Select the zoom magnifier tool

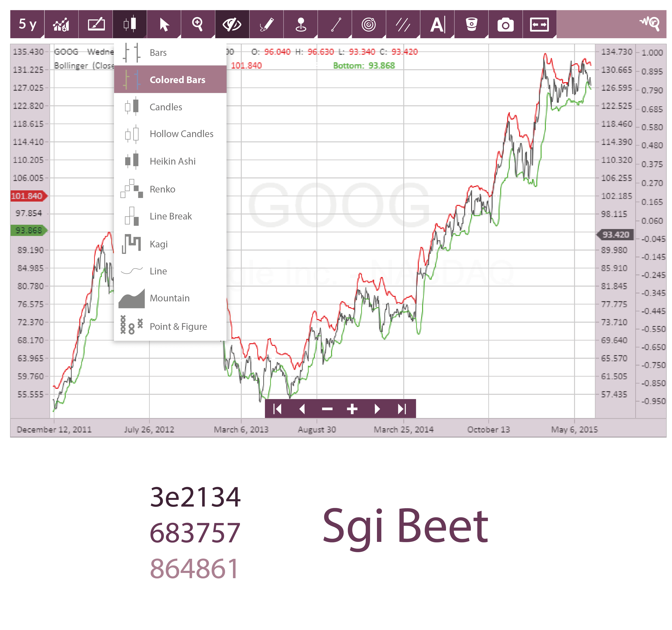tap(198, 24)
